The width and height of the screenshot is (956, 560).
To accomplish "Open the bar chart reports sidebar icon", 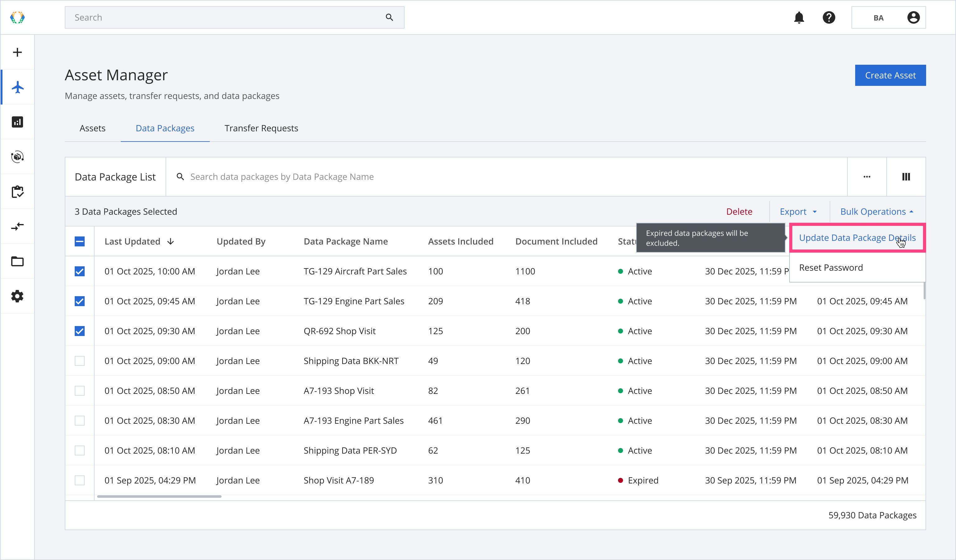I will click(17, 122).
